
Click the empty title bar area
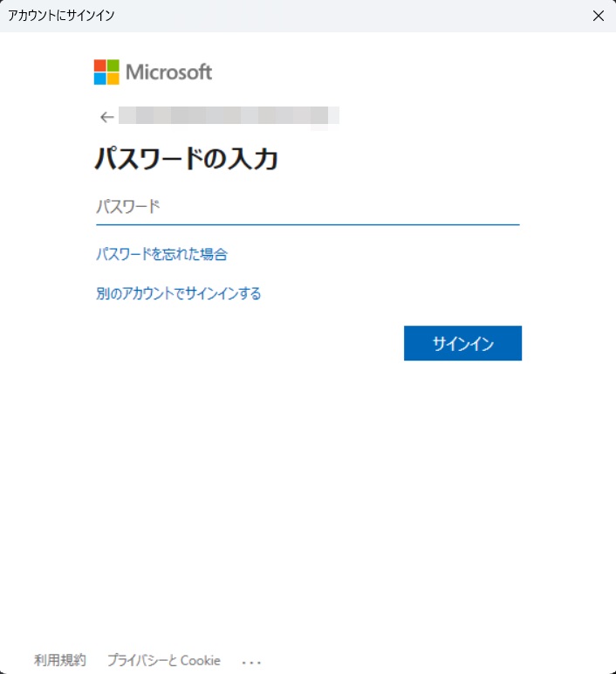click(349, 16)
